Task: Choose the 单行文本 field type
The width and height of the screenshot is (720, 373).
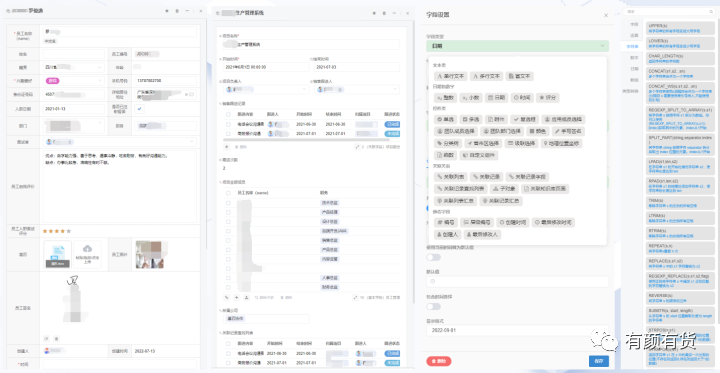Action: pos(450,76)
